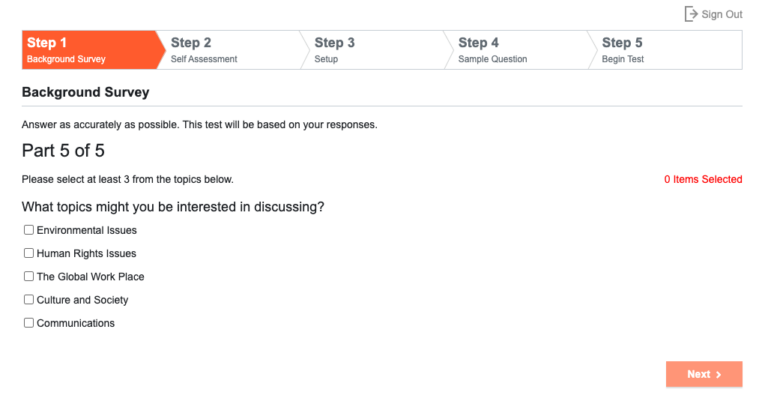768x404 pixels.
Task: Click the 'Answer as accurately' notice text
Action: coord(199,124)
